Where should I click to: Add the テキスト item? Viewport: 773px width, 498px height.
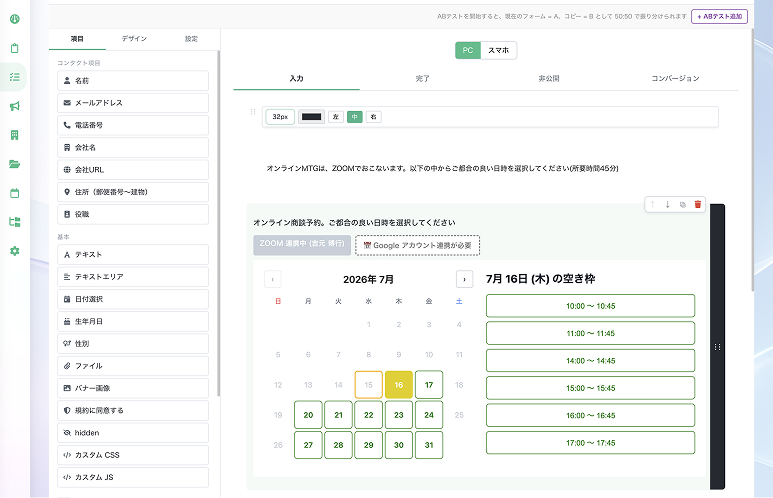tap(133, 254)
